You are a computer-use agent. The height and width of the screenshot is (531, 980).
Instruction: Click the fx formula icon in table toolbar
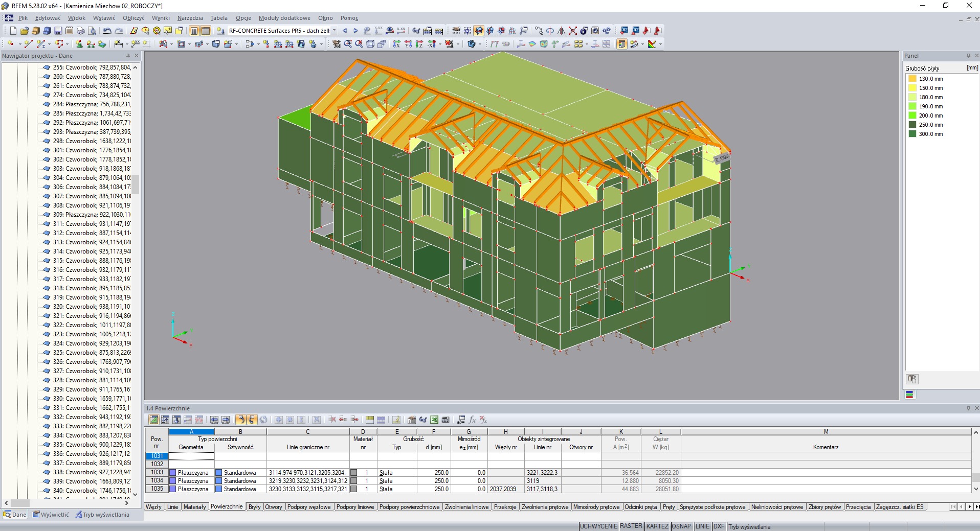pos(472,420)
